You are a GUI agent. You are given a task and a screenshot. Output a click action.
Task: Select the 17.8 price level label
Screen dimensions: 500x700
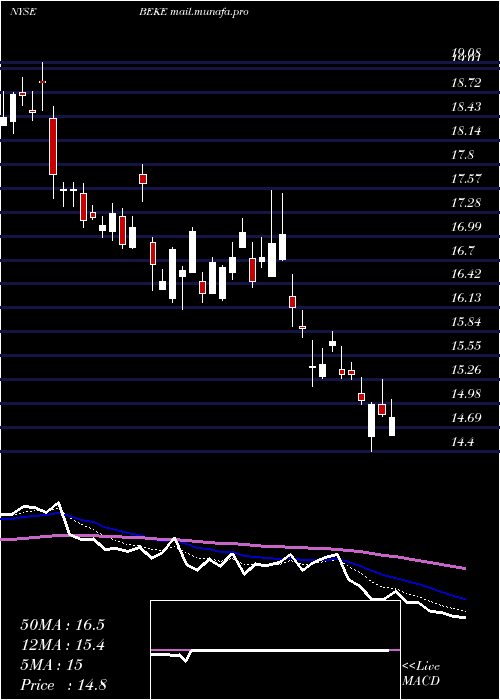coord(463,155)
